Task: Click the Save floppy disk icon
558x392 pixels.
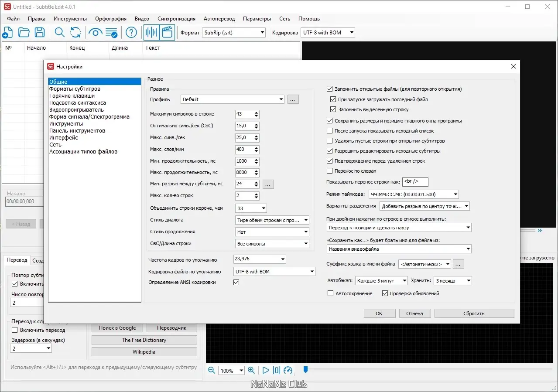Action: [x=40, y=32]
